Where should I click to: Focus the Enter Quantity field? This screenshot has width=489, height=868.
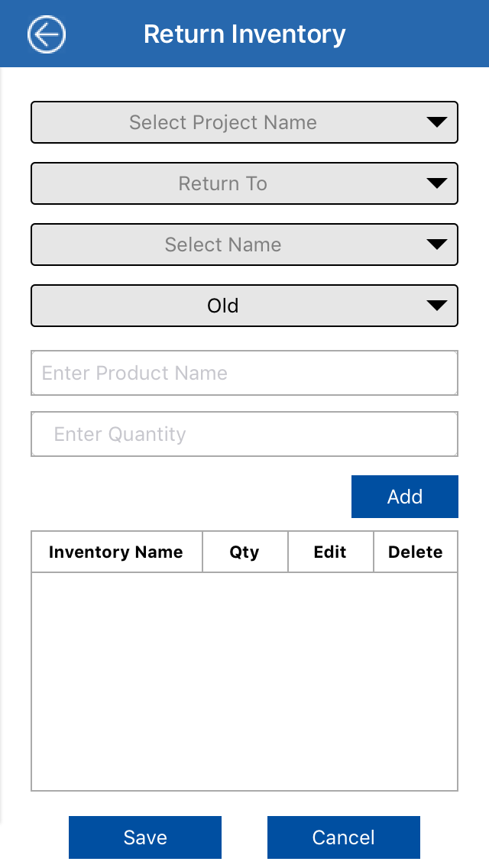coord(244,434)
